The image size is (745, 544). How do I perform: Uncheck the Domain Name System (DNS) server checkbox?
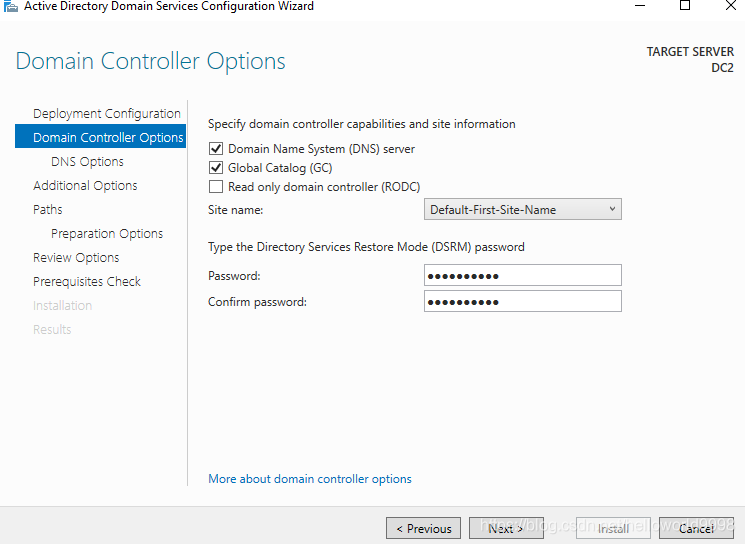tap(216, 149)
